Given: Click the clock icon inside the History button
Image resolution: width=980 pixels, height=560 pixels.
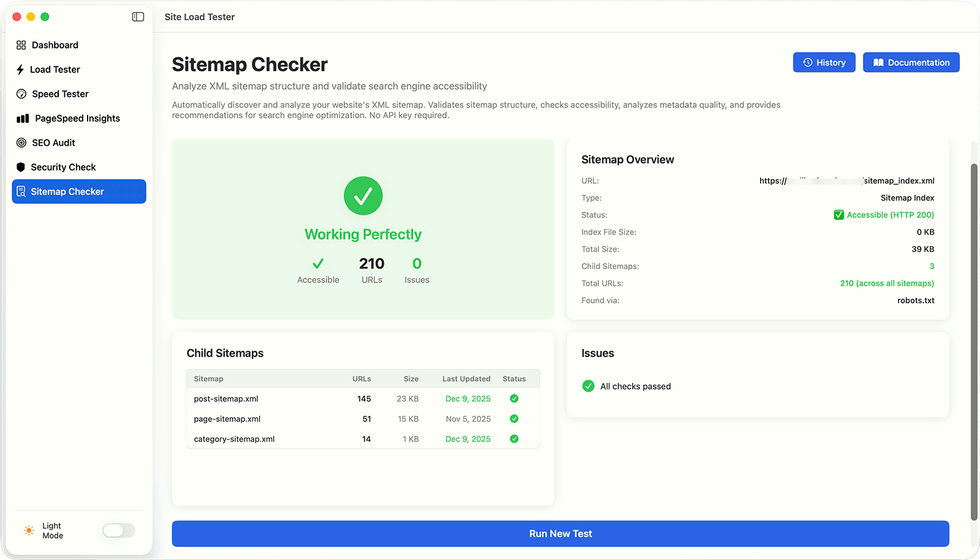Looking at the screenshot, I should (x=807, y=62).
